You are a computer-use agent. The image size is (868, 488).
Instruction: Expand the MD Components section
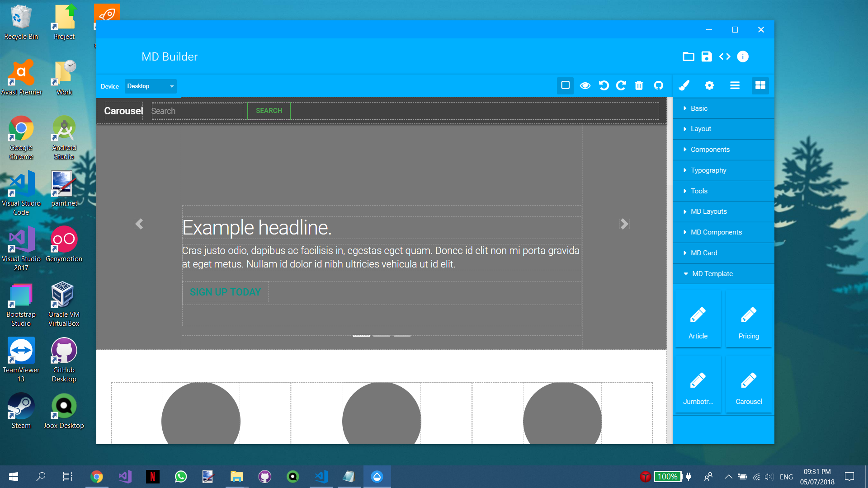pyautogui.click(x=716, y=232)
